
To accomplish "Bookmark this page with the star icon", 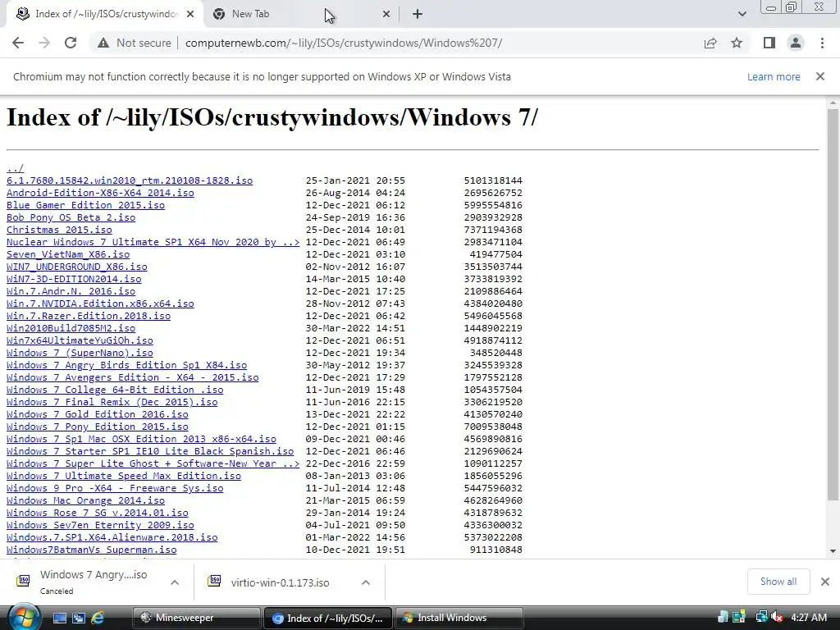I will pos(737,43).
